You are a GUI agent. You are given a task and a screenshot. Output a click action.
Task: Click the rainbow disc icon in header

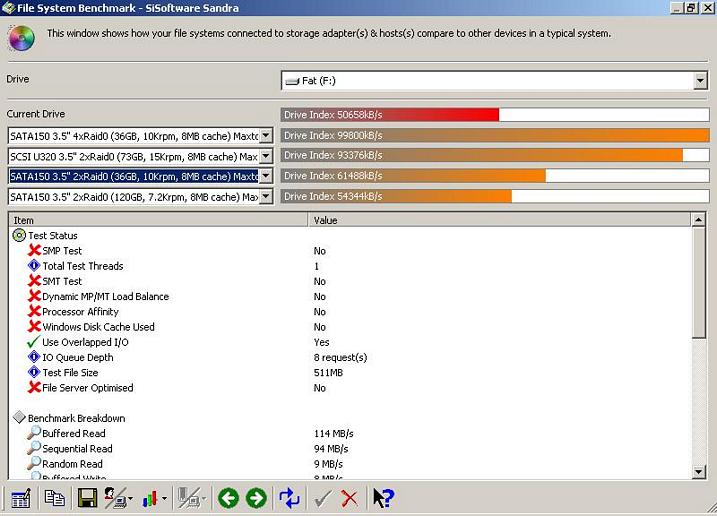(x=21, y=38)
